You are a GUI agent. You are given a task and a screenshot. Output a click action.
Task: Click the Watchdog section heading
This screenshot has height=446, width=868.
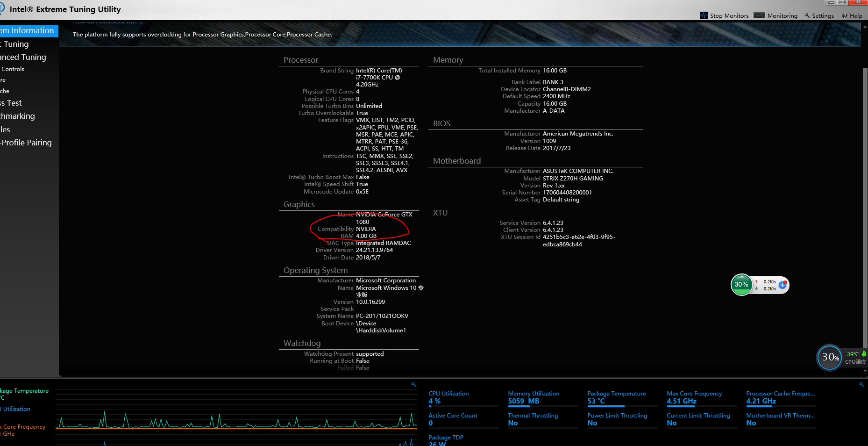click(x=302, y=343)
